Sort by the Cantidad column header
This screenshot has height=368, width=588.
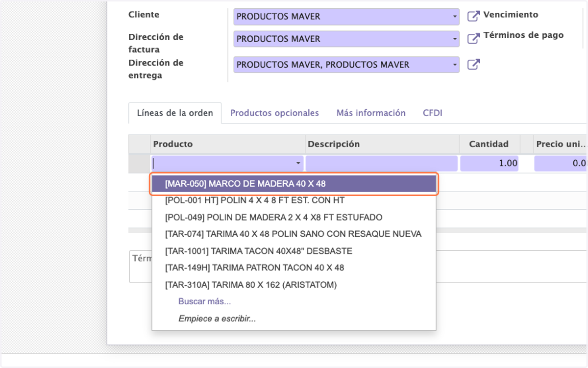(x=489, y=144)
